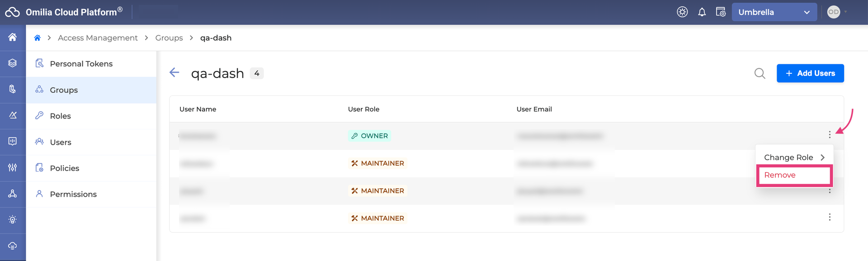The image size is (868, 261).
Task: Open three-dot menu for last maintainer row
Action: [830, 218]
